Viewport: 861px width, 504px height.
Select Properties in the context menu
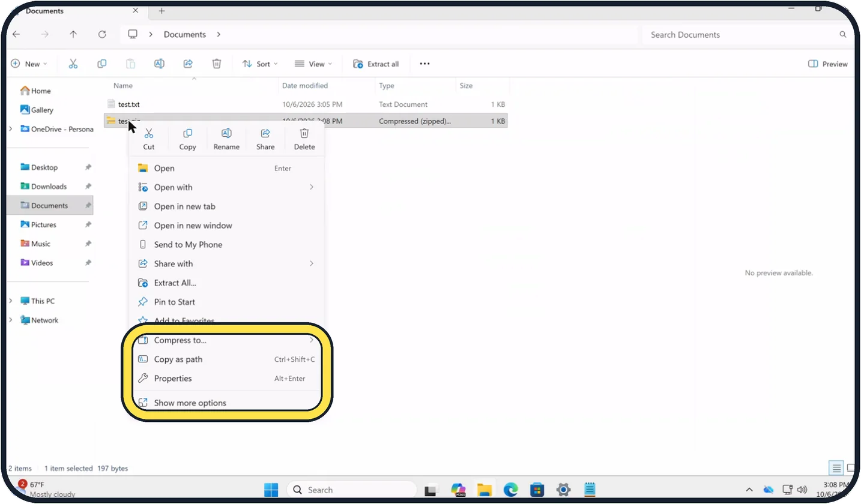tap(226, 379)
